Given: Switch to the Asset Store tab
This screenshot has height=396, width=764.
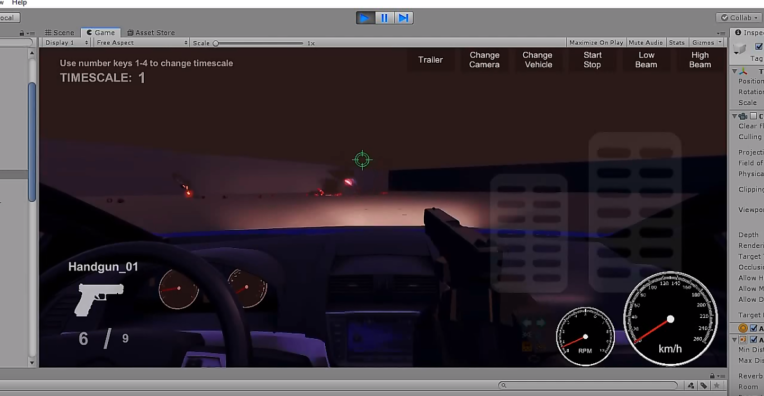Looking at the screenshot, I should (151, 33).
